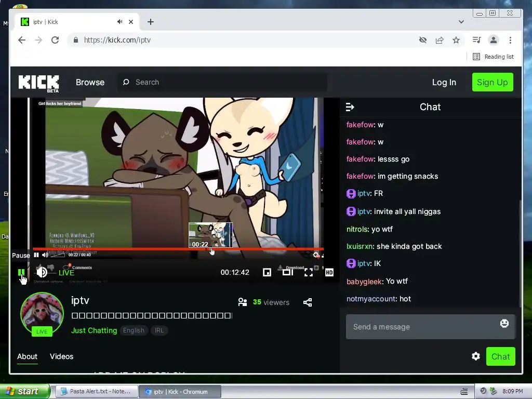Open the browser media controls icon
The height and width of the screenshot is (399, 532).
coord(477,40)
